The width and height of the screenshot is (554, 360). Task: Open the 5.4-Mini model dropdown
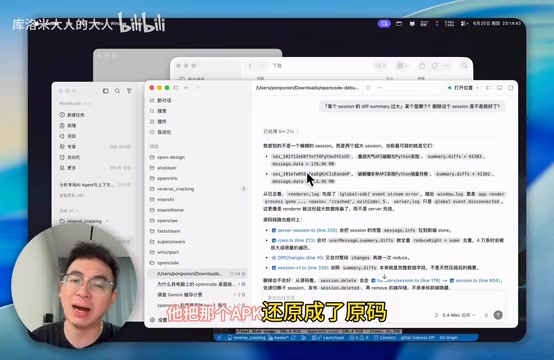click(459, 315)
